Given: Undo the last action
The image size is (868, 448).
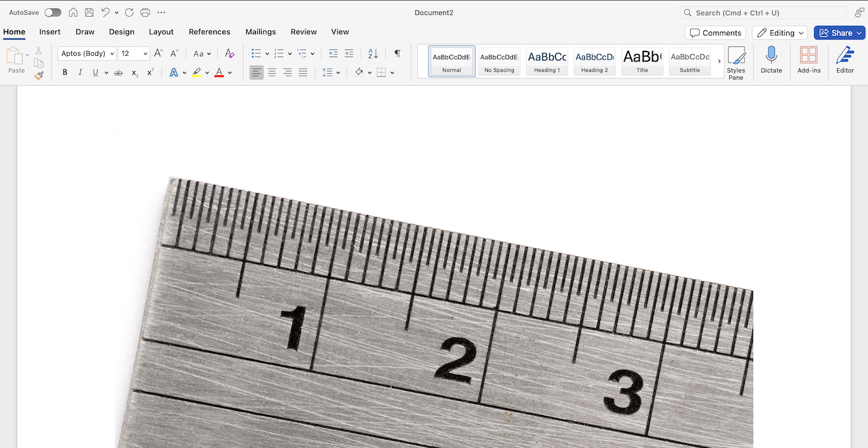Looking at the screenshot, I should (x=105, y=13).
